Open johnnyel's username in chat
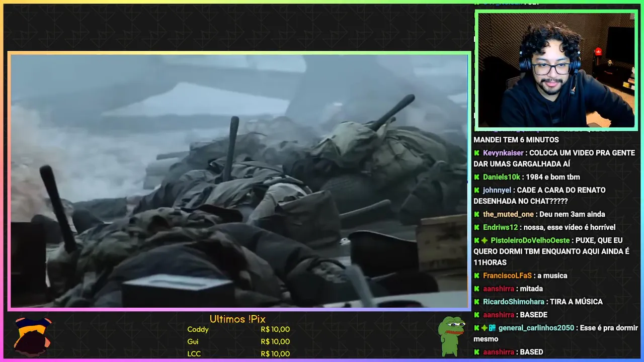The width and height of the screenshot is (644, 362). click(x=497, y=190)
